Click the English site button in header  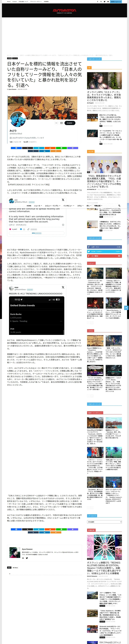[116, 2]
